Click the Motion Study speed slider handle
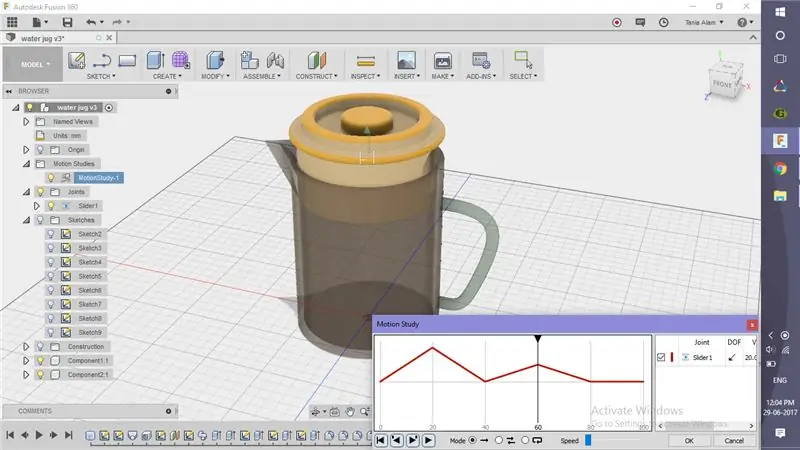The image size is (800, 450). tap(588, 440)
